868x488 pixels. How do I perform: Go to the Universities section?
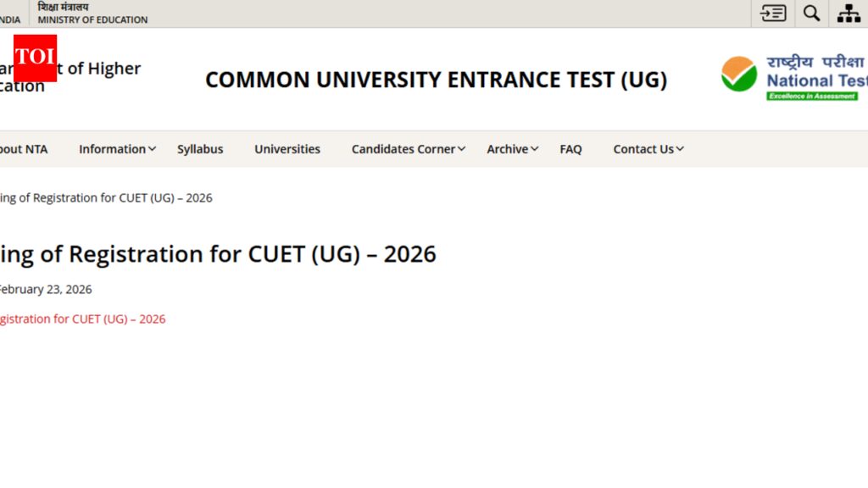coord(287,148)
